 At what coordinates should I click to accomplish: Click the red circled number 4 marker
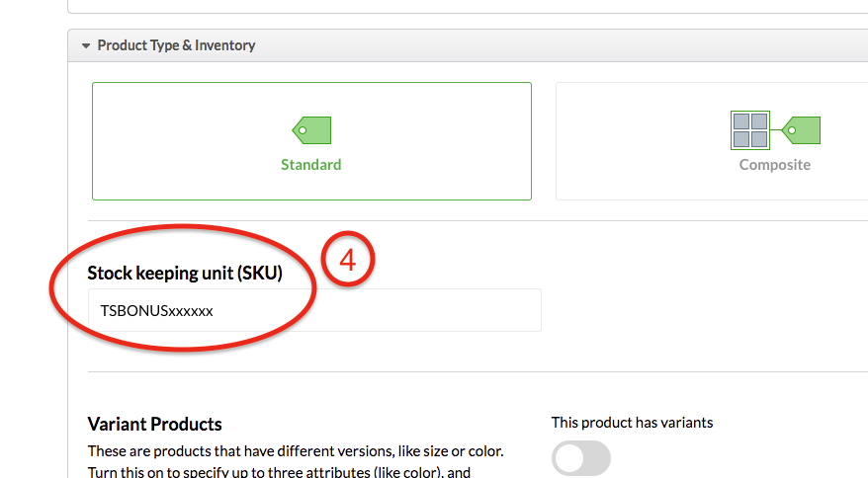[x=348, y=259]
